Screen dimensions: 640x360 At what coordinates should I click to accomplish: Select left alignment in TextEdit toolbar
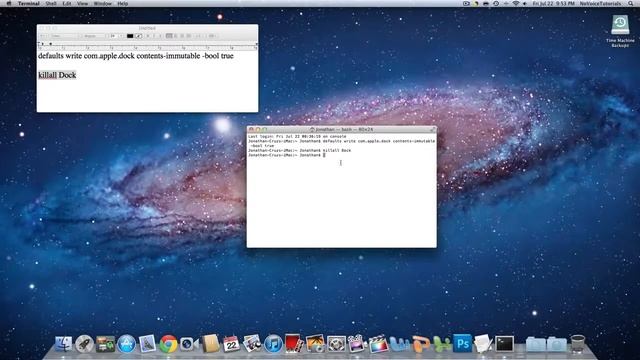coord(169,36)
